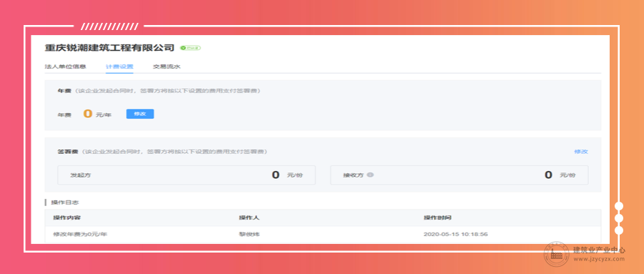This screenshot has height=274, width=644.
Task: Select the company title 重庆锐潮建筑工程有限公司
Action: click(109, 48)
